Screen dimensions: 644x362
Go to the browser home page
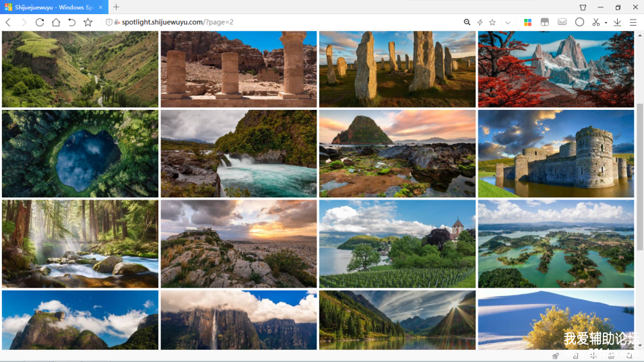(56, 22)
